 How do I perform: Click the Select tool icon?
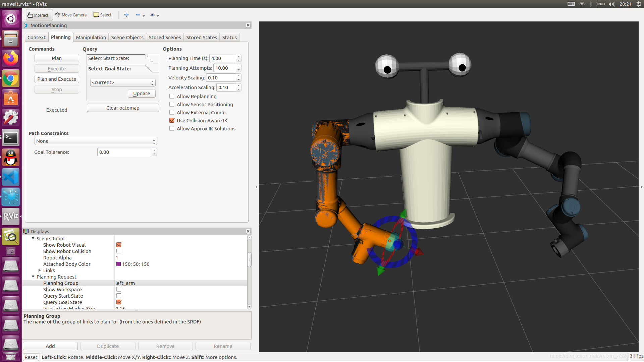click(96, 15)
